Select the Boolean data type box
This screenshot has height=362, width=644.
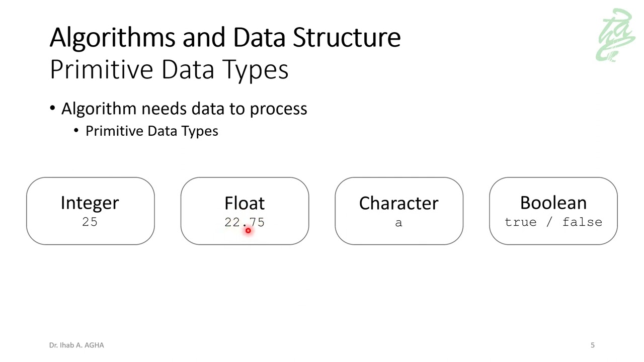pos(553,211)
